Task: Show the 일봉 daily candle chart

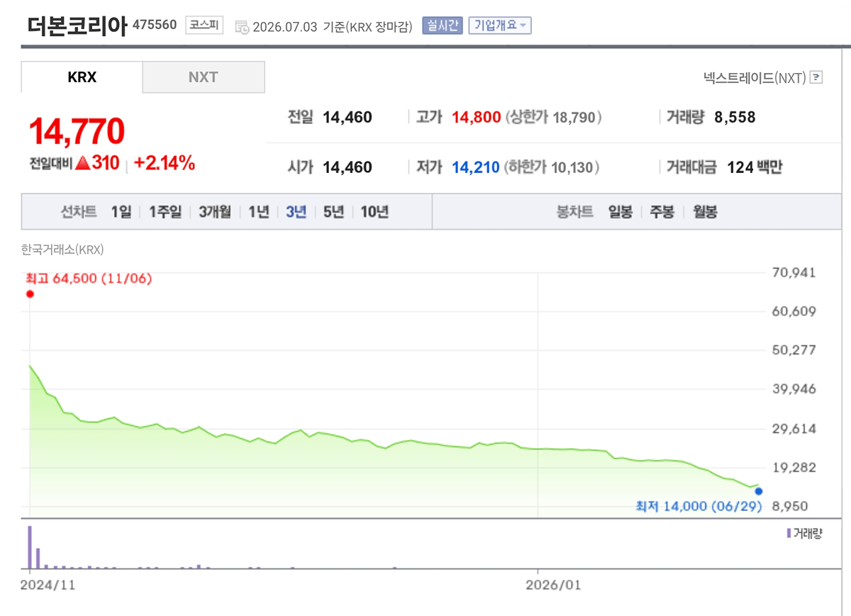Action: [621, 211]
